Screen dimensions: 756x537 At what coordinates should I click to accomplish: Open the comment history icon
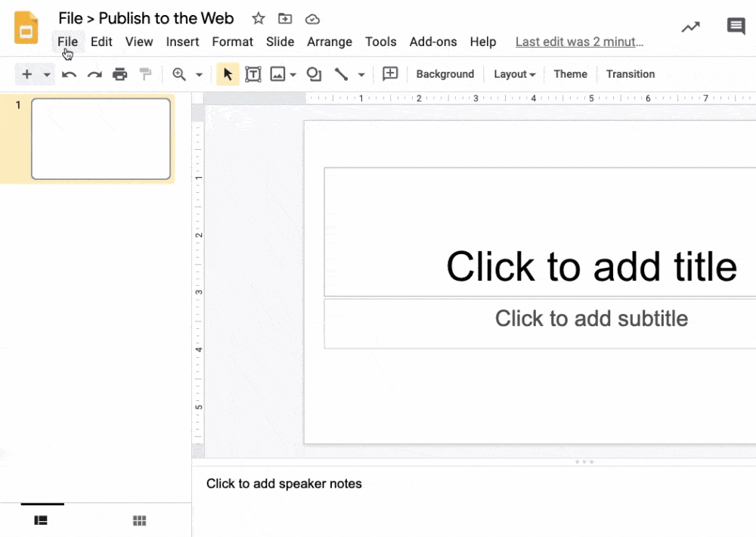point(736,26)
